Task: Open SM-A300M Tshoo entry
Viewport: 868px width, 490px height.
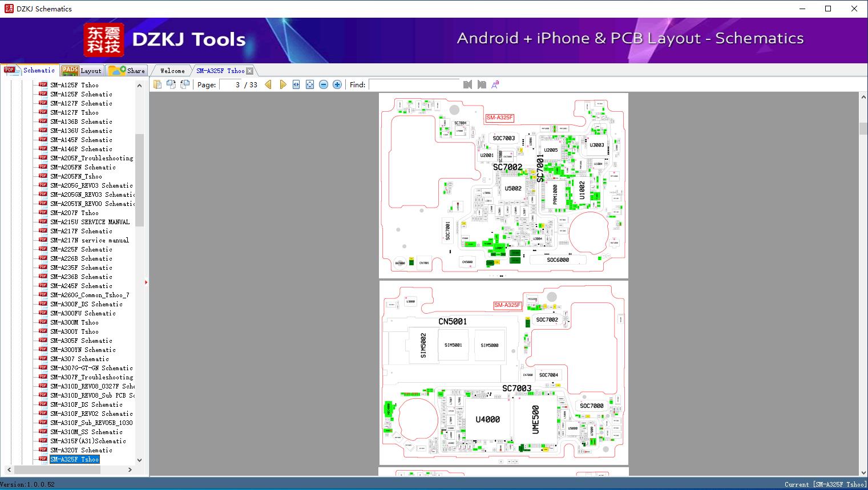Action: [74, 322]
